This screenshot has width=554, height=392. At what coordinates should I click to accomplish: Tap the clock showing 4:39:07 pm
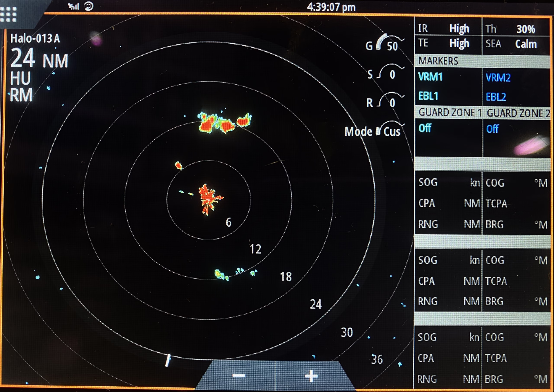pos(331,7)
